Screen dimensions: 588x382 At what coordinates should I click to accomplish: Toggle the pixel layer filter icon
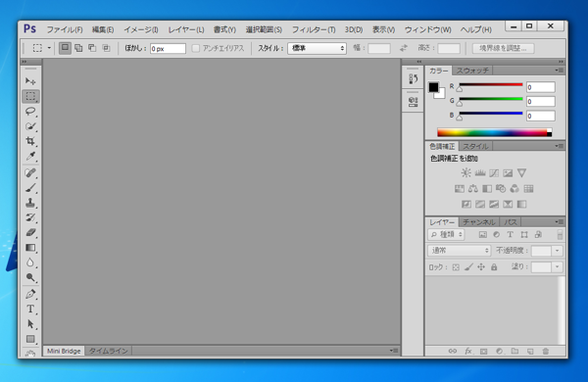[x=482, y=235]
